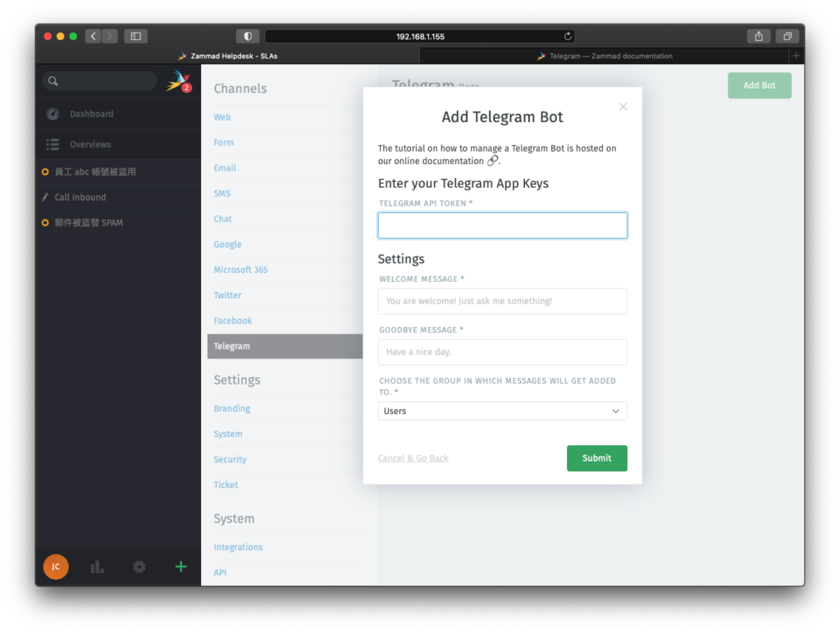Click the Goodbye Message field
The image size is (840, 633).
coord(503,352)
